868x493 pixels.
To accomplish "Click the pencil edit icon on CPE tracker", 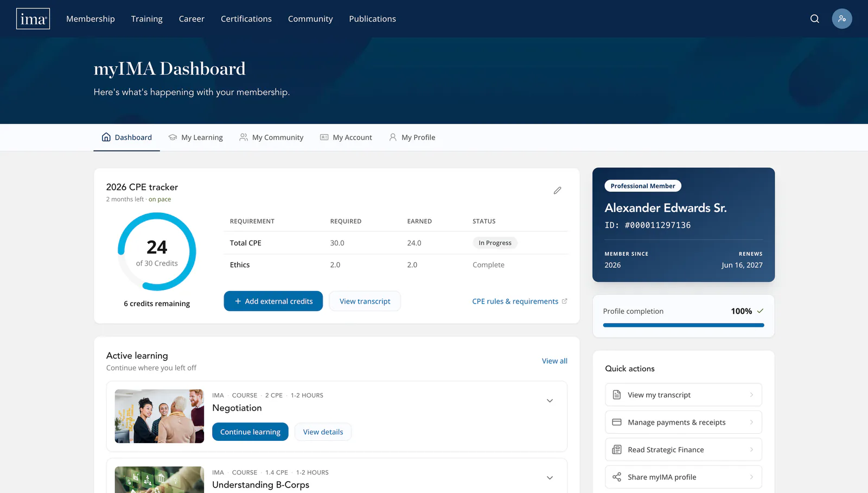I will pos(557,191).
